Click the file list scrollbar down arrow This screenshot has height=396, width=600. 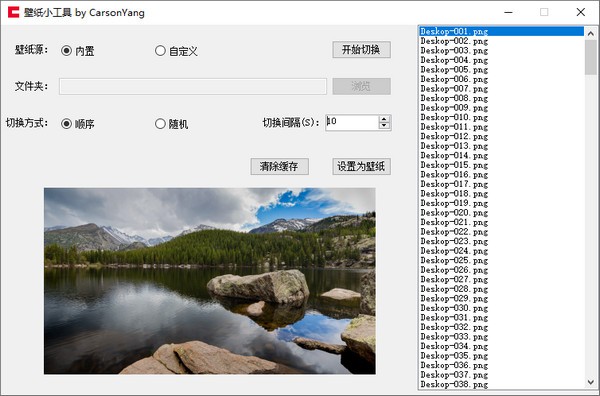[x=590, y=382]
